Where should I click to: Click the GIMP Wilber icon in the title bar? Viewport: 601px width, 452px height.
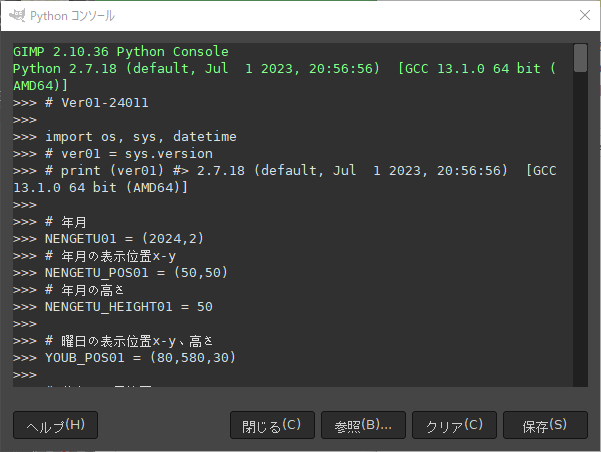pyautogui.click(x=17, y=15)
